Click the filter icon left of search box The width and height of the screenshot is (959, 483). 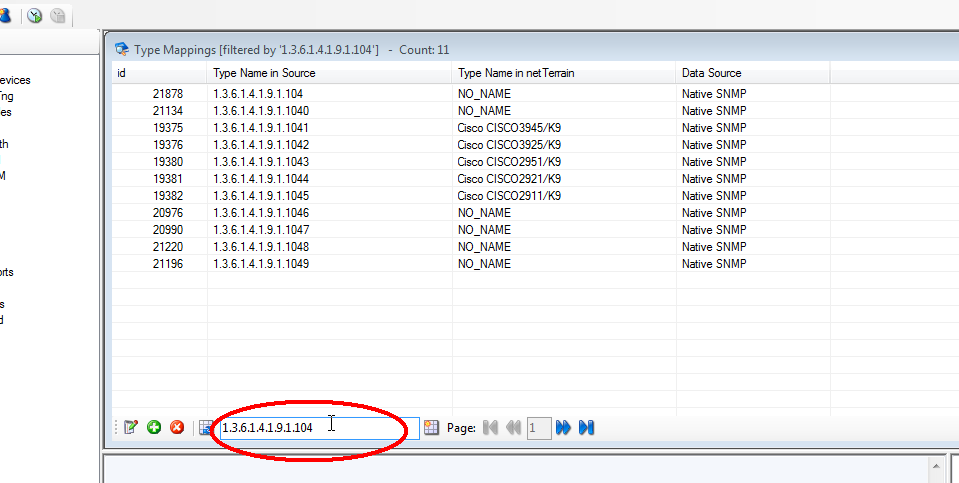(207, 427)
